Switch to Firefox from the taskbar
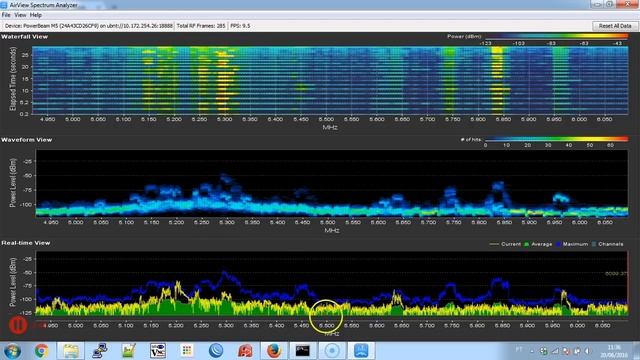 274,351
